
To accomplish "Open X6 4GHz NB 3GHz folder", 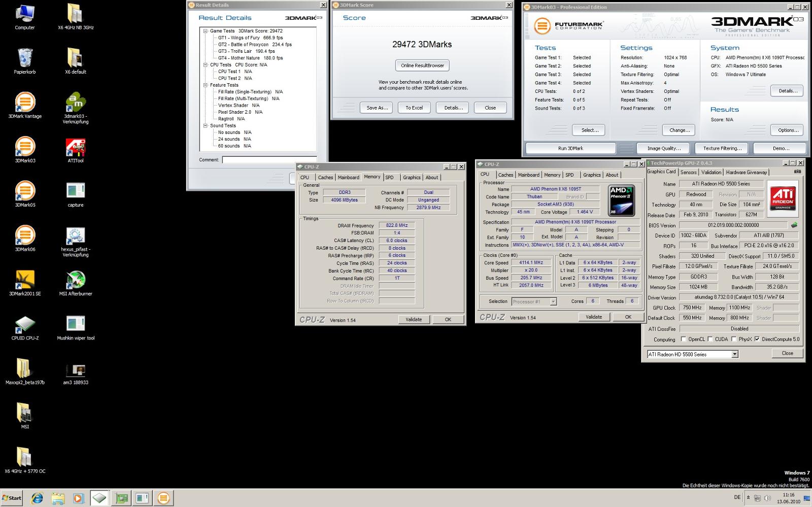I will (x=75, y=17).
